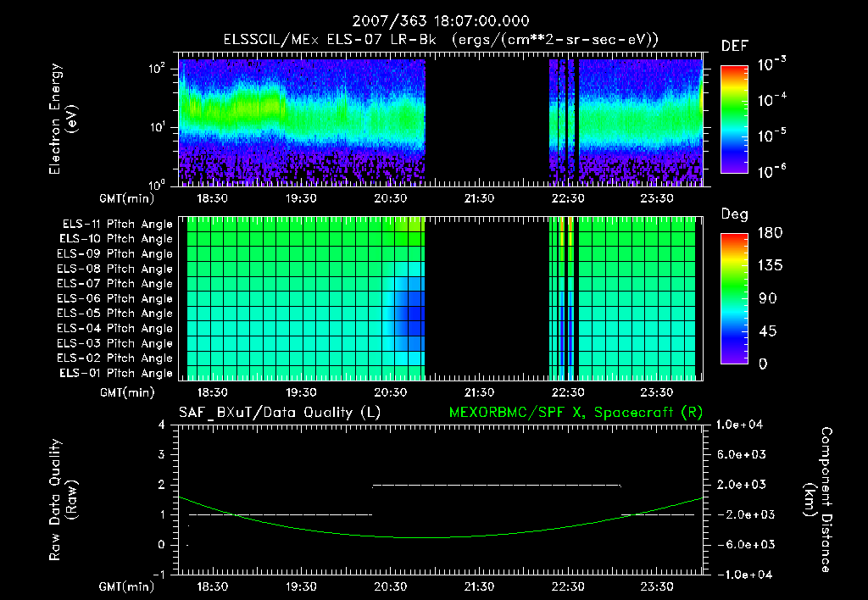Viewport: 868px width, 600px height.
Task: Choose the ELS-02 Pitch Angle label
Action: click(x=115, y=358)
